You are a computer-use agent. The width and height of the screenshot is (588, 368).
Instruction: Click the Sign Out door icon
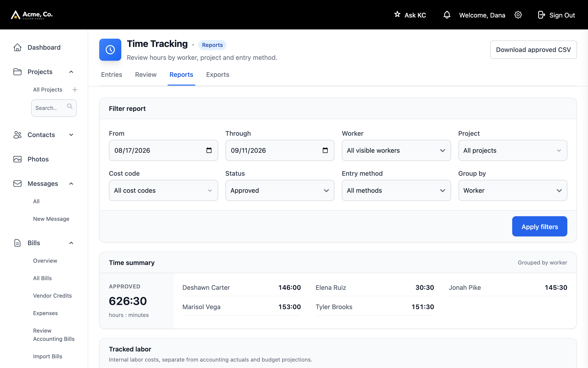[x=541, y=15]
